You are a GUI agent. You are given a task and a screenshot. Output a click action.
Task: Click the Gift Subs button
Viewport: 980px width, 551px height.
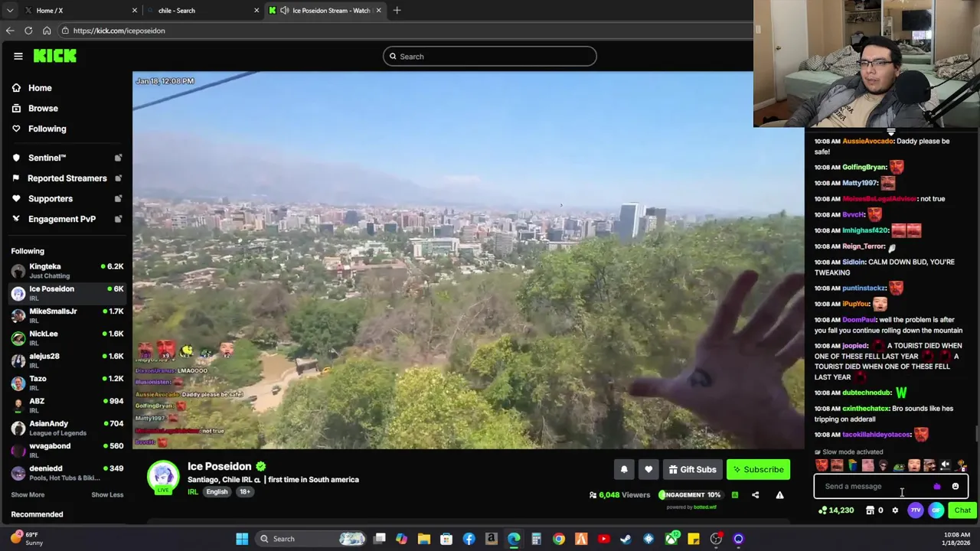(x=692, y=470)
